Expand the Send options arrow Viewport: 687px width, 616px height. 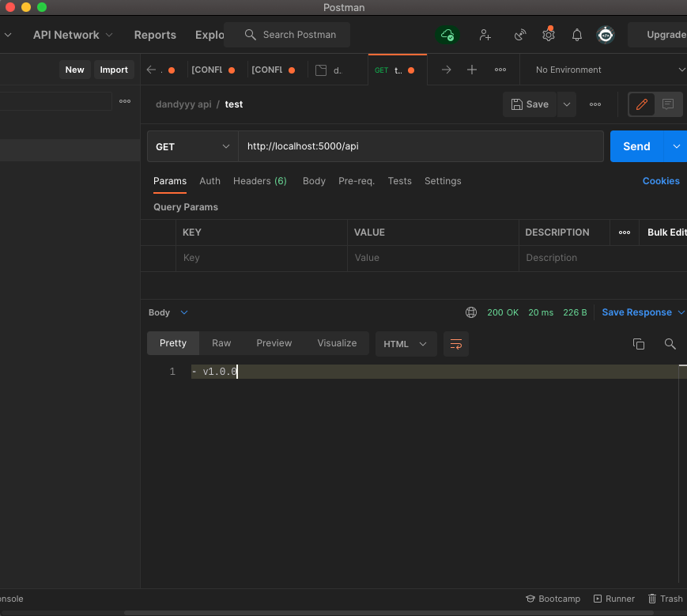[676, 146]
